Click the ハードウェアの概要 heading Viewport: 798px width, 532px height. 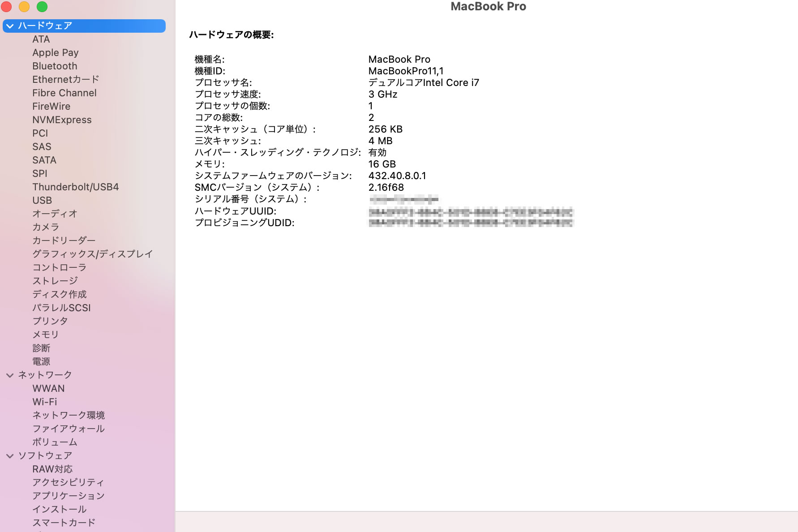point(232,35)
